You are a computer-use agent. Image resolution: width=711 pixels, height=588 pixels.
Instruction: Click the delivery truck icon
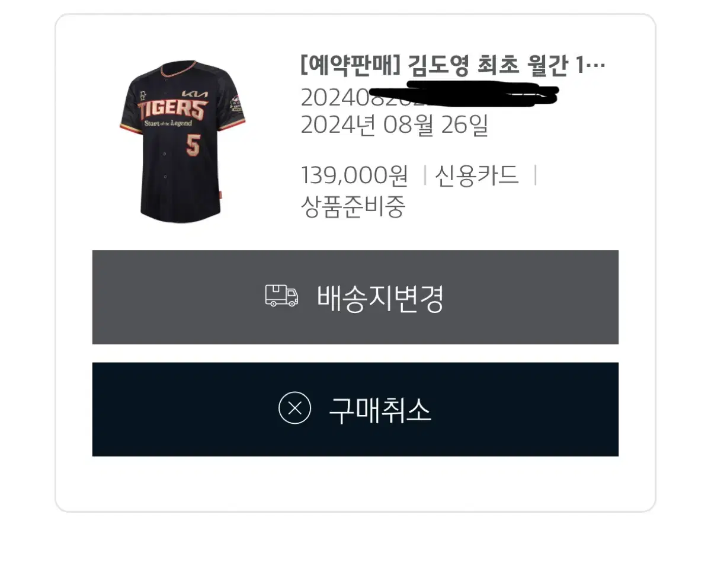[x=281, y=295]
